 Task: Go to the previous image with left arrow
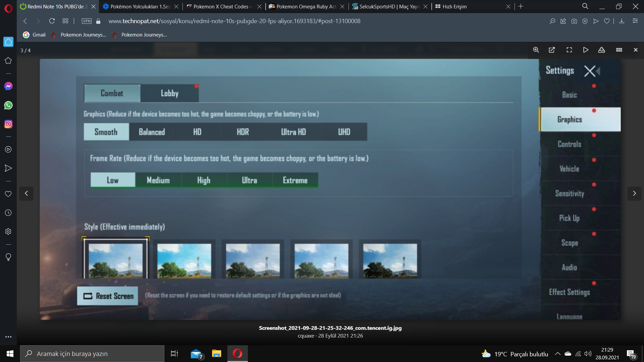coord(26,193)
